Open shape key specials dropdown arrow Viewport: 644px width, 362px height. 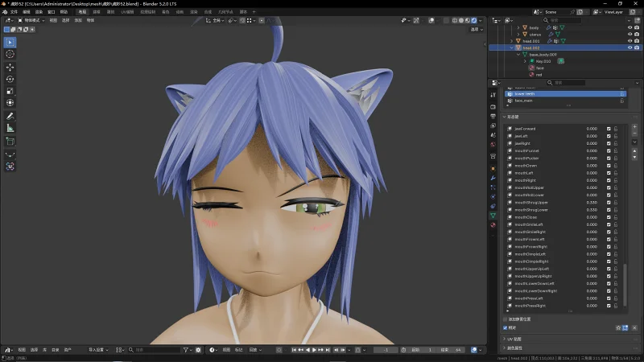click(634, 142)
